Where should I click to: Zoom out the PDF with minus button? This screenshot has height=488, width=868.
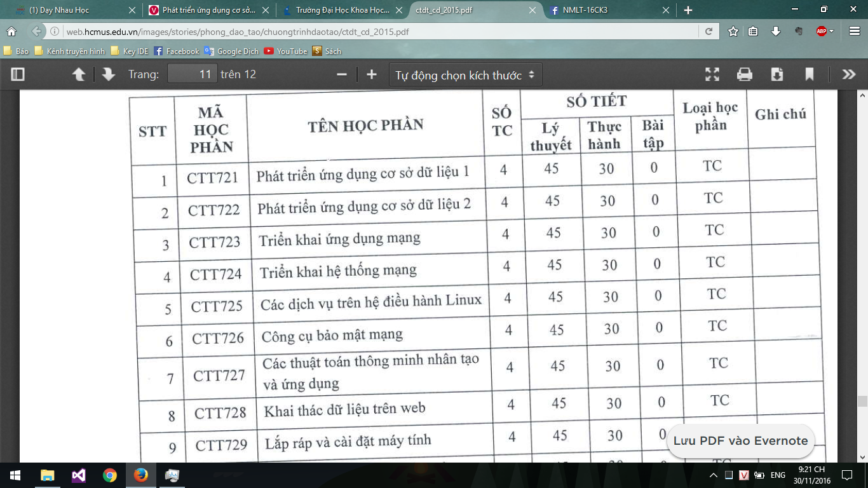[342, 74]
